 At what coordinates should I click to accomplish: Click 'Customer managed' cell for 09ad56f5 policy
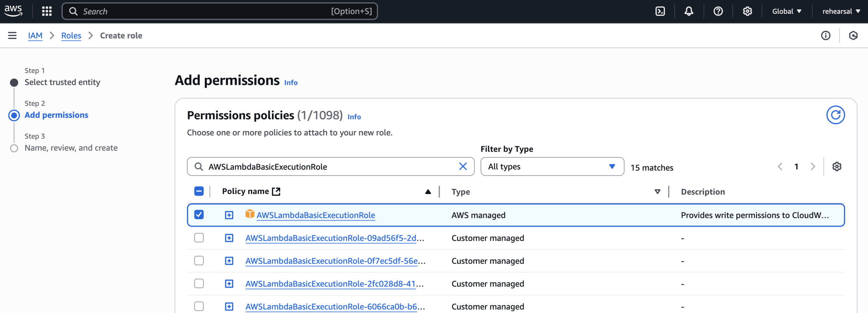pyautogui.click(x=488, y=238)
